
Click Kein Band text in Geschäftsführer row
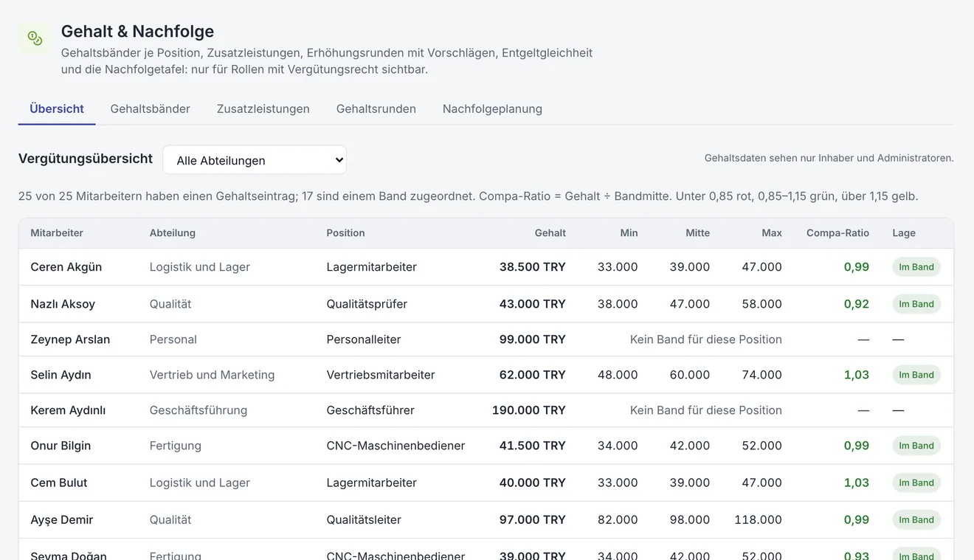point(706,410)
